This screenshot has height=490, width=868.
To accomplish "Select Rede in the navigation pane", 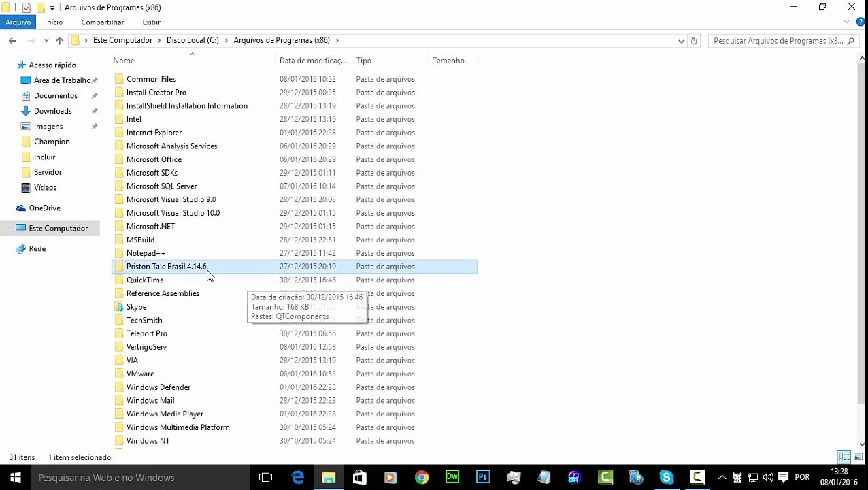I will (37, 249).
